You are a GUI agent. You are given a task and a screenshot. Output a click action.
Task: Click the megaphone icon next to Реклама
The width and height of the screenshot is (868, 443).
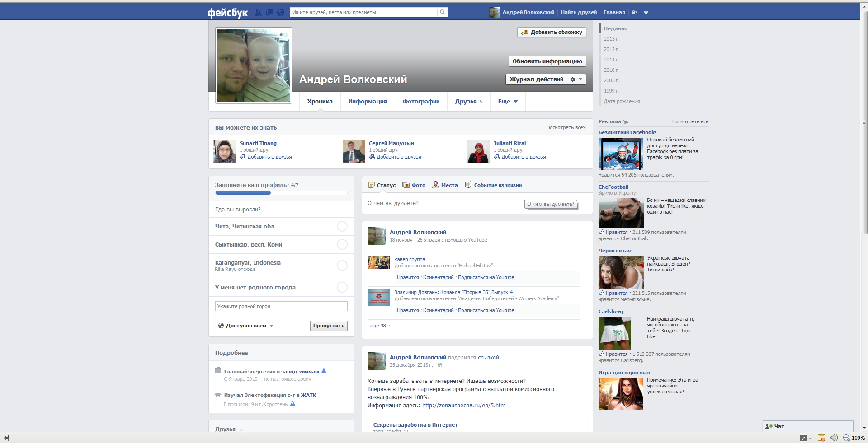click(626, 121)
